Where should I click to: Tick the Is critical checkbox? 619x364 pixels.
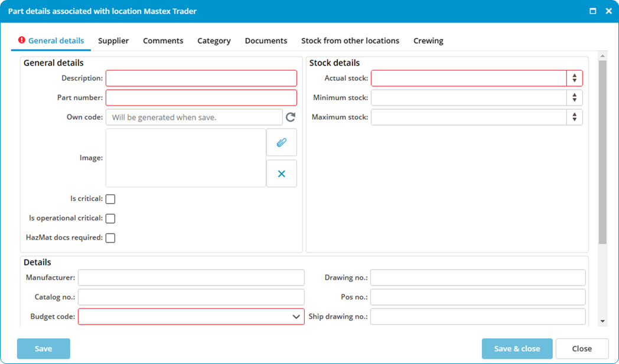(110, 199)
